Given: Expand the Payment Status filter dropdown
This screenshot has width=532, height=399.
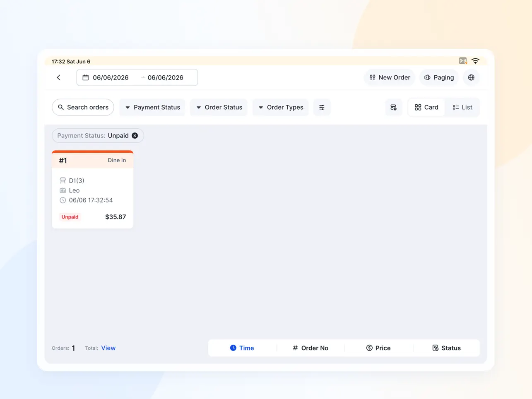Looking at the screenshot, I should tap(152, 107).
